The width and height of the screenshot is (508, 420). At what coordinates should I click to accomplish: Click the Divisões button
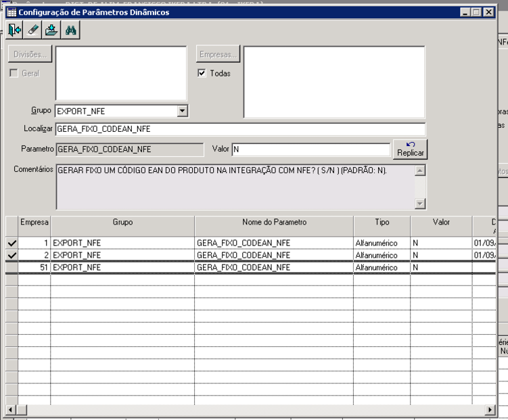click(x=30, y=54)
